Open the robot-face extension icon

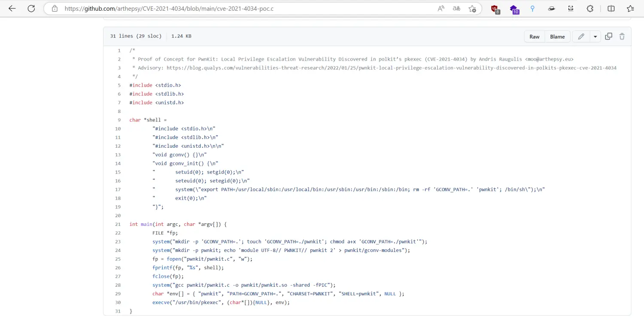coord(571,9)
